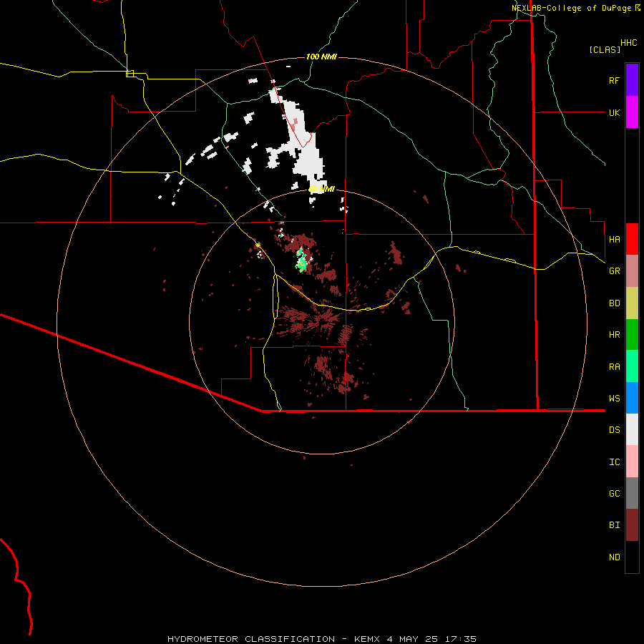
Task: Click the DS legend label
Action: coord(614,430)
